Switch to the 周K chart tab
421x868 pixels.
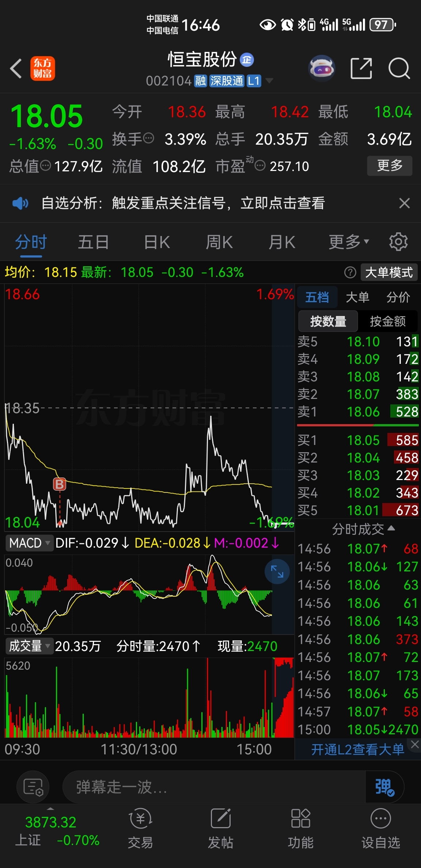219,242
